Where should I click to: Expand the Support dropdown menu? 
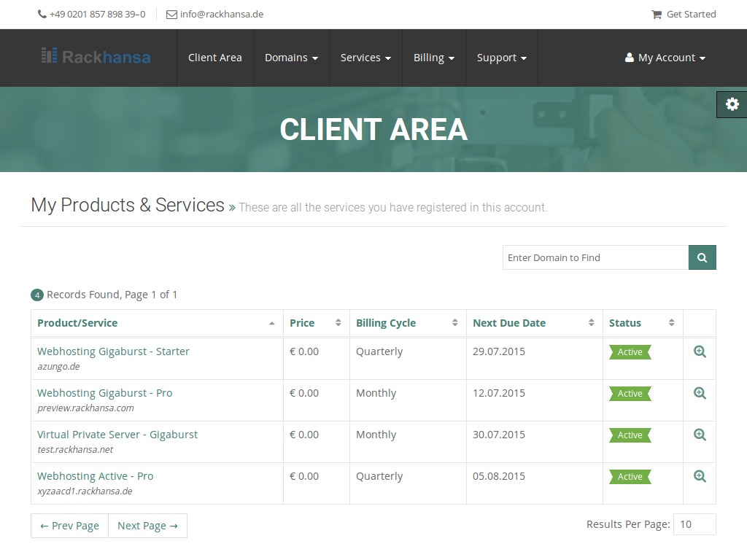502,58
